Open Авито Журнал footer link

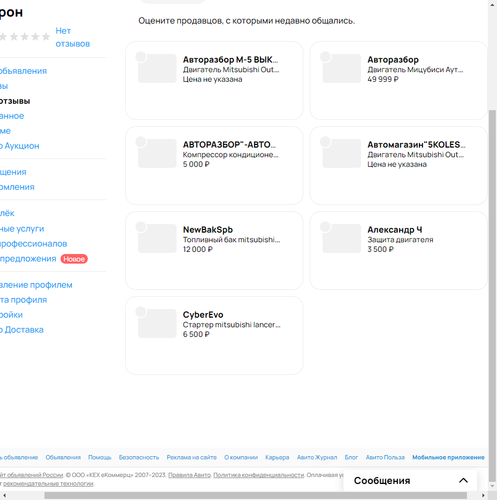[317, 457]
